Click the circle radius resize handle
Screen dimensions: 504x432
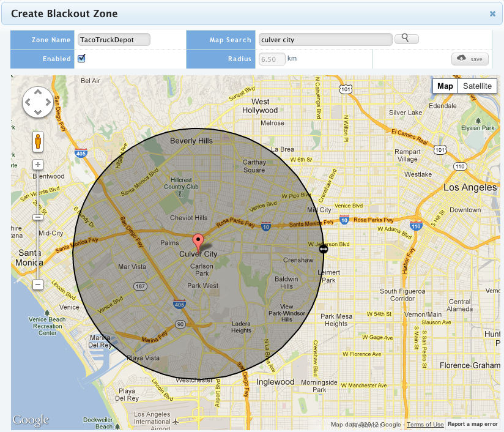(323, 248)
